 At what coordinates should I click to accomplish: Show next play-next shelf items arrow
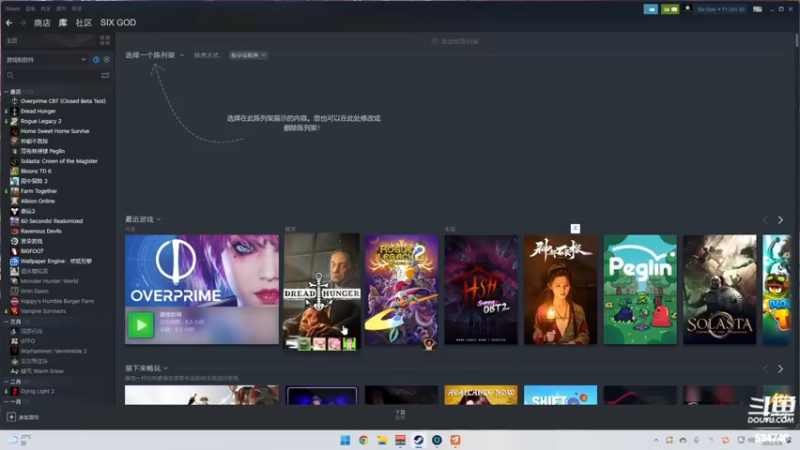tap(780, 369)
